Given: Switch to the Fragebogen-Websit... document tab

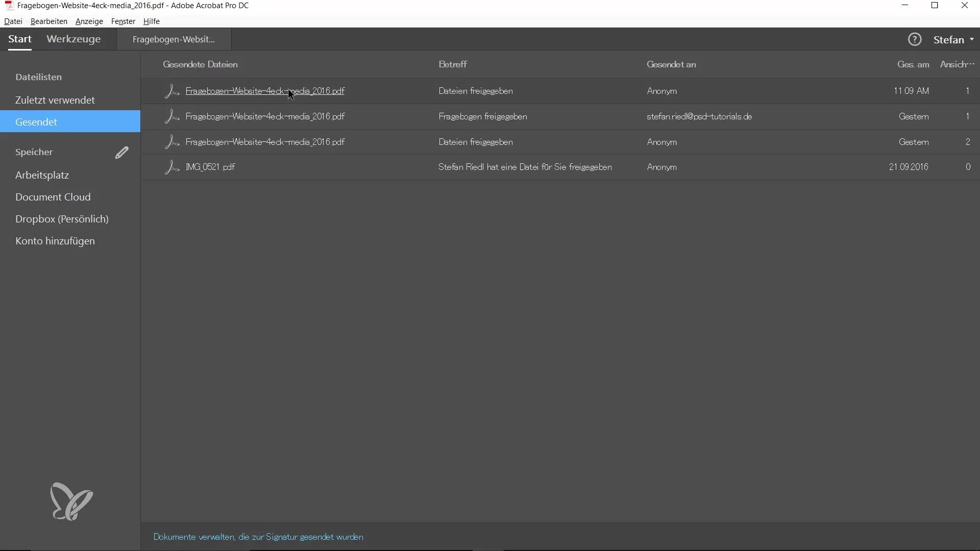Looking at the screenshot, I should (x=174, y=39).
